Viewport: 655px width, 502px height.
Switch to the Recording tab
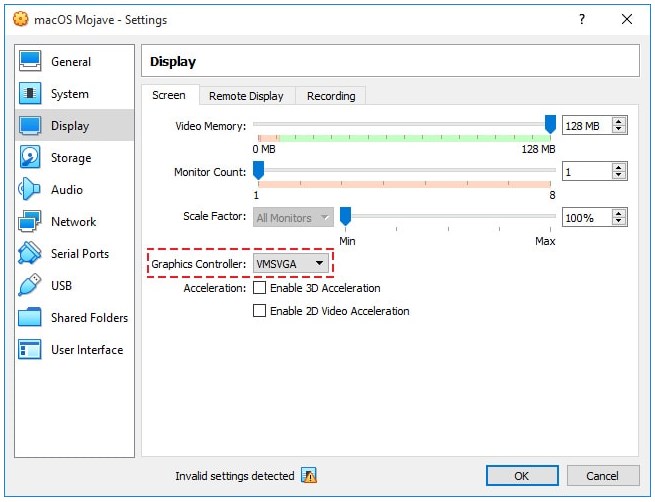click(x=331, y=96)
